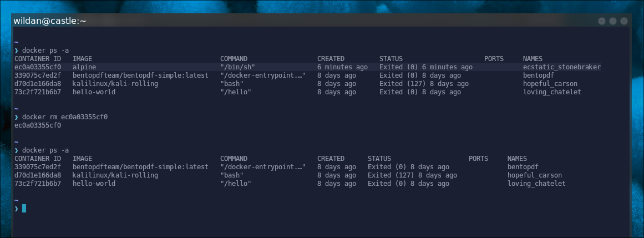The width and height of the screenshot is (644, 238).
Task: Click loving_chatelet in the second listing
Action: 536,184
